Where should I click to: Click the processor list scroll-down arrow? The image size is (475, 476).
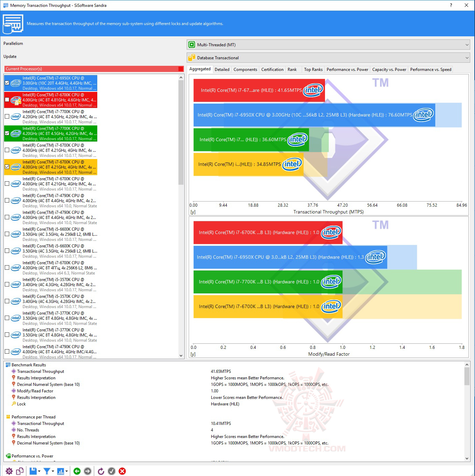click(181, 356)
